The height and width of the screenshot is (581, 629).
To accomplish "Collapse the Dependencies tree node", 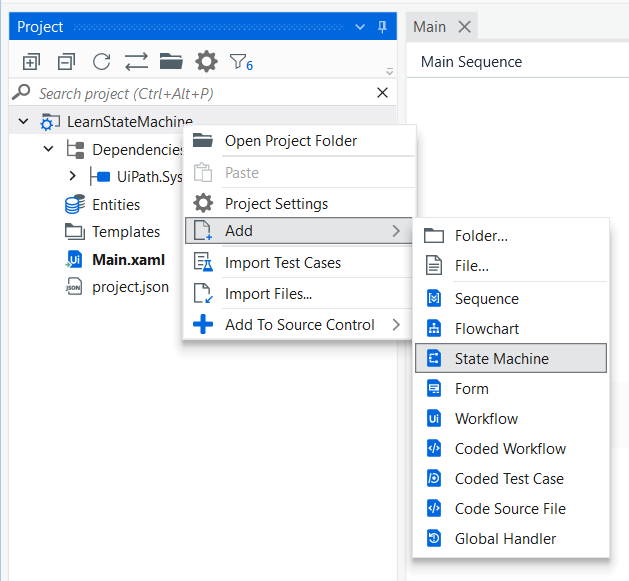I will click(x=49, y=149).
